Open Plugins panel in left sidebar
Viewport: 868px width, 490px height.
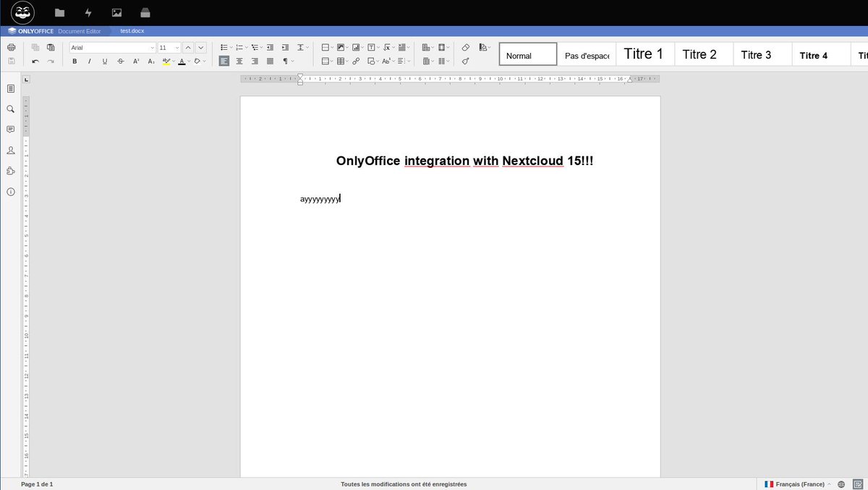pos(11,172)
